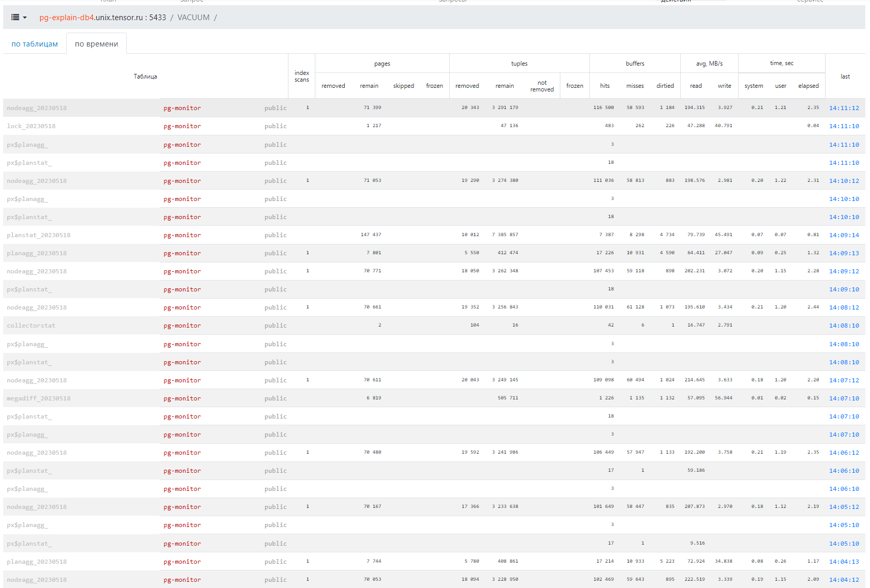Open the planstat_20230518 table entry
The image size is (870, 588).
[39, 235]
